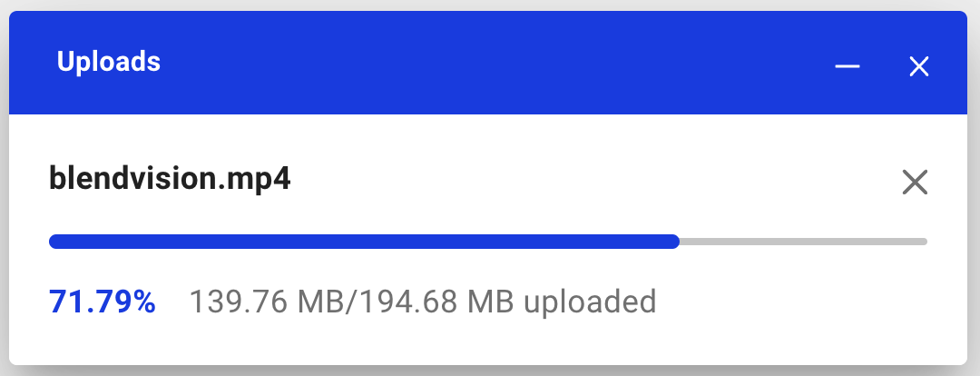This screenshot has height=376, width=980.
Task: Click the filled blue part of progress bar
Action: point(365,242)
